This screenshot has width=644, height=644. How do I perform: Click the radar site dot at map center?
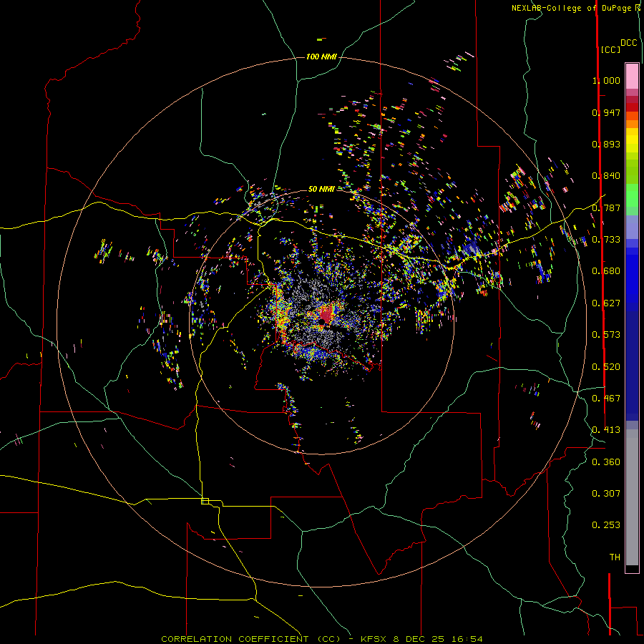321,321
